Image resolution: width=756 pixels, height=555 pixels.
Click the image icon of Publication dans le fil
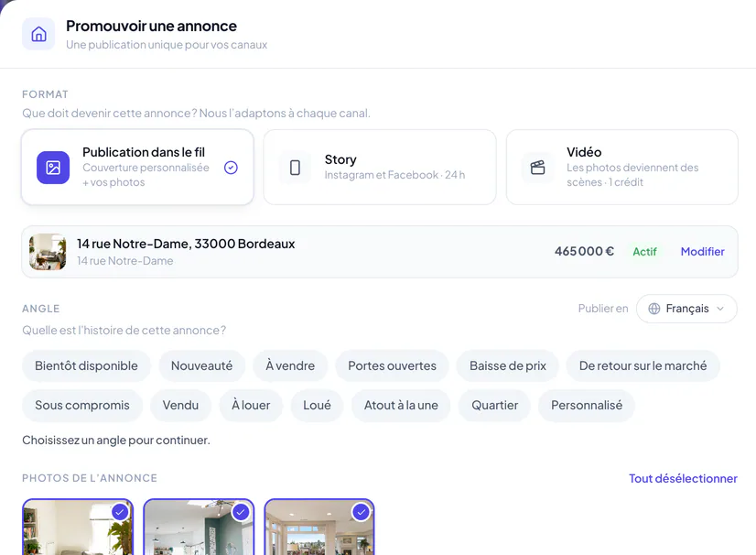point(53,168)
